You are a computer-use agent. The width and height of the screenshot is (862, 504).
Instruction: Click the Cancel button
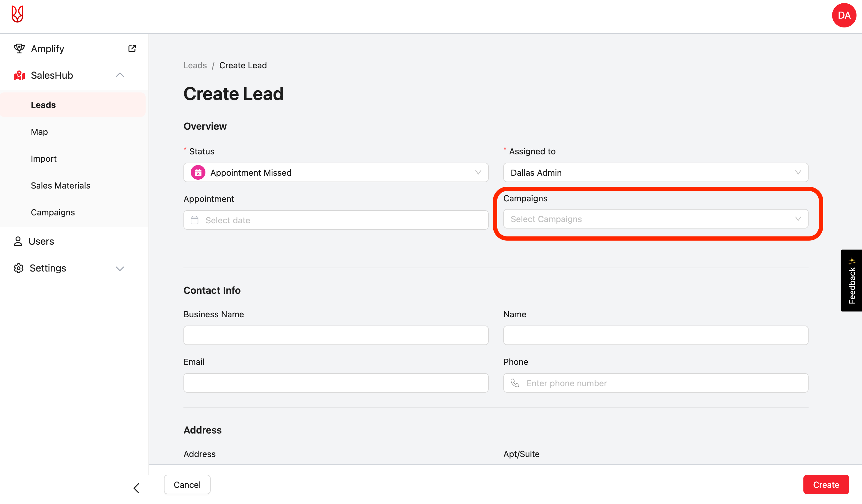click(187, 485)
